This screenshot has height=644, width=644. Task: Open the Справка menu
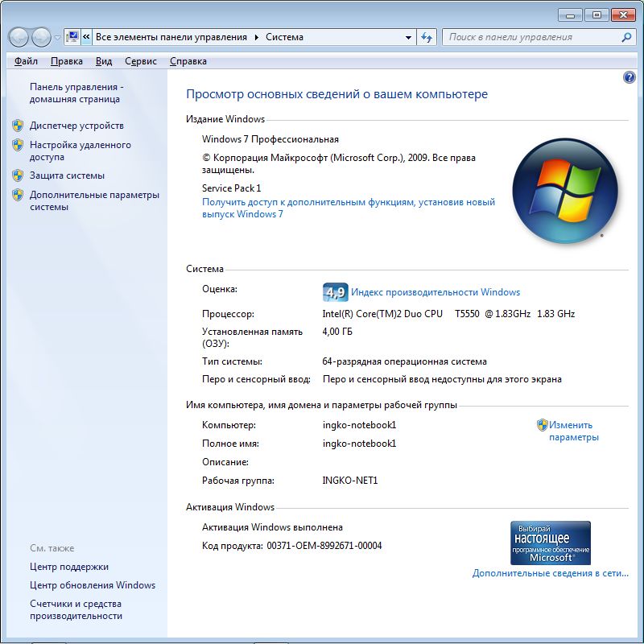(x=188, y=61)
